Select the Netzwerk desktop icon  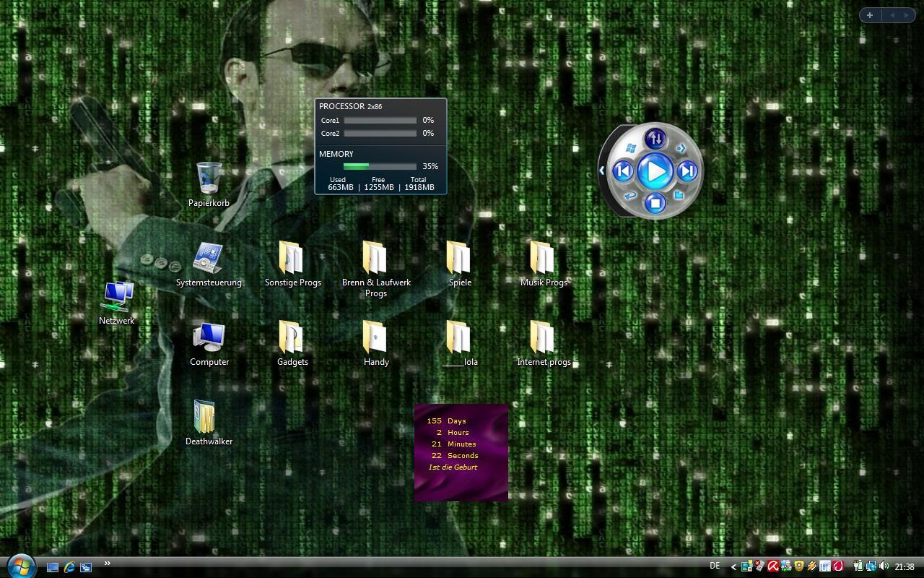[x=116, y=303]
